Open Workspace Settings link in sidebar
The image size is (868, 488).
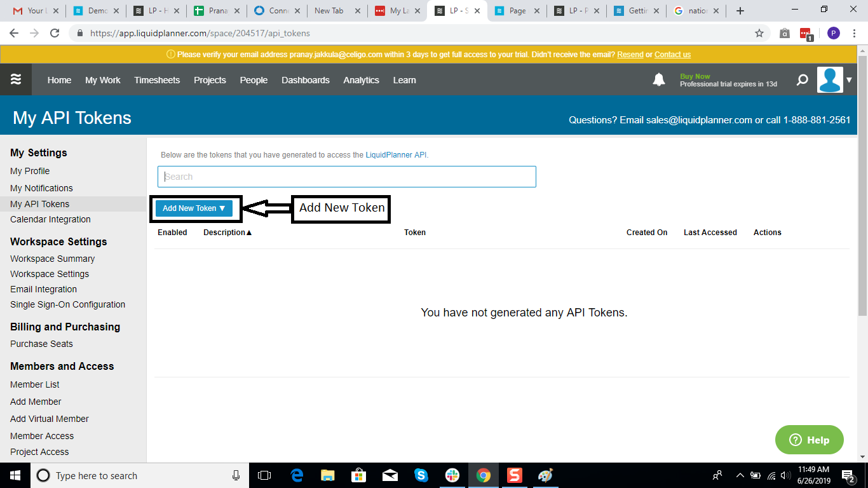[x=50, y=274]
